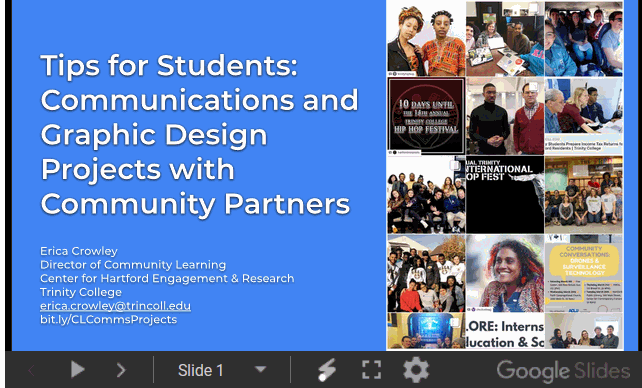
Task: Click 'Center for Hartford Engagement & Research' text
Action: point(167,278)
